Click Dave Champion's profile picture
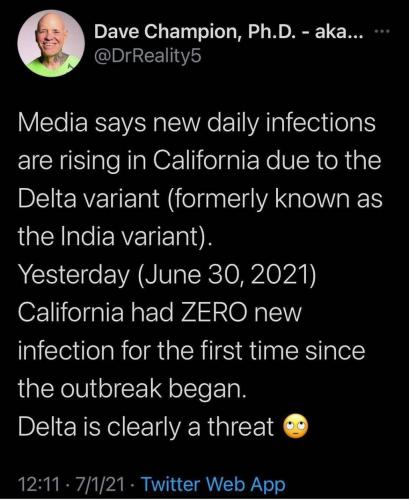Viewport: 409px width, 500px height. [x=51, y=43]
